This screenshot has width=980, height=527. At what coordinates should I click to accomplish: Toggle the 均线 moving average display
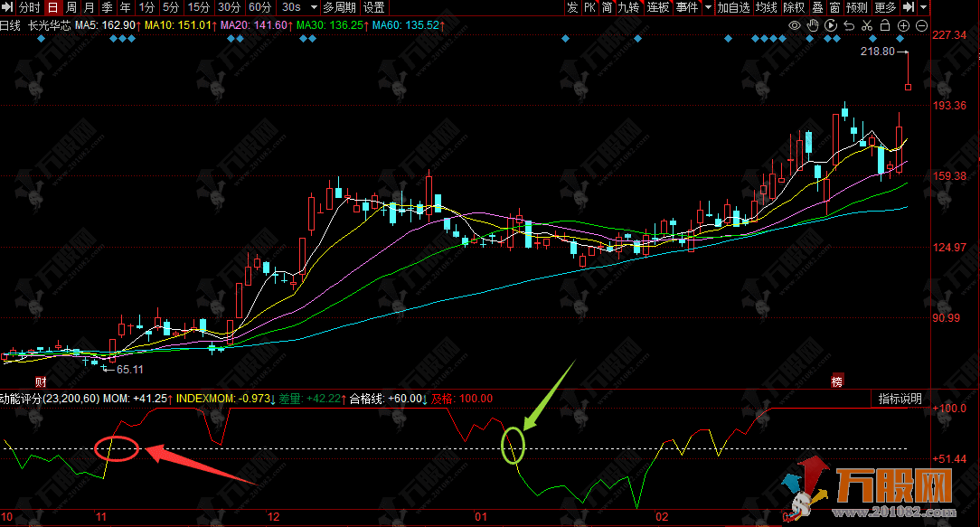[767, 7]
